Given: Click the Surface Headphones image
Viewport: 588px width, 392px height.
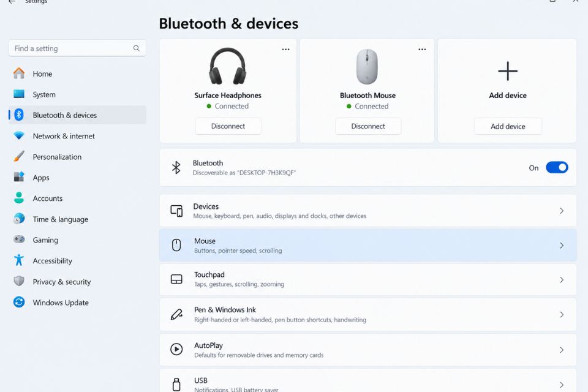Looking at the screenshot, I should pyautogui.click(x=228, y=66).
